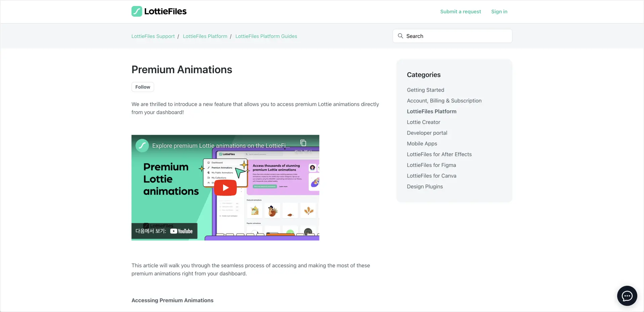Image resolution: width=644 pixels, height=312 pixels.
Task: Click the LottieFiles channel avatar in video
Action: click(142, 146)
